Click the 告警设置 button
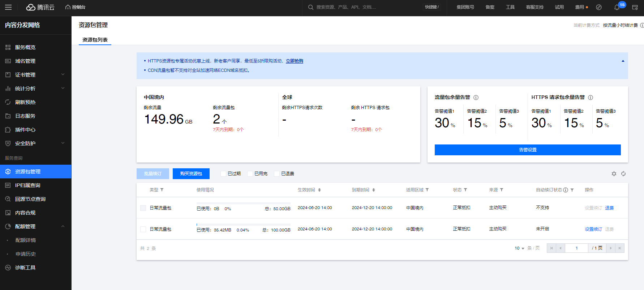Image resolution: width=644 pixels, height=290 pixels. tap(528, 150)
